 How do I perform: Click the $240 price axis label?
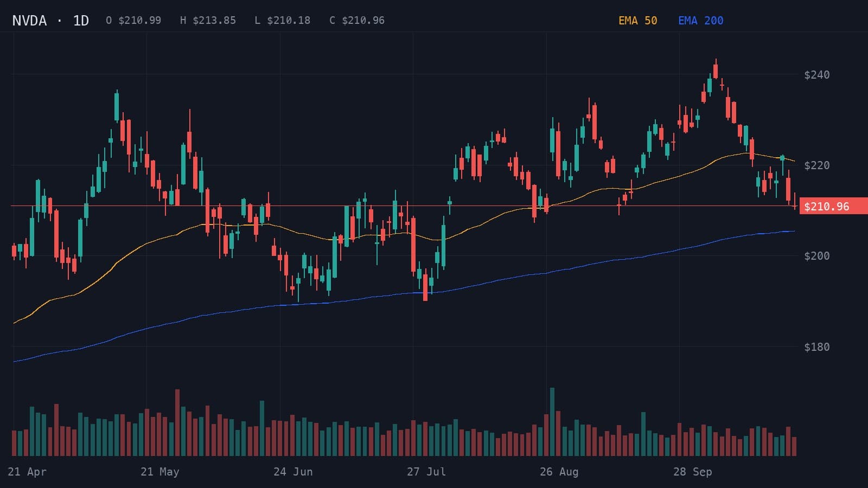click(817, 75)
